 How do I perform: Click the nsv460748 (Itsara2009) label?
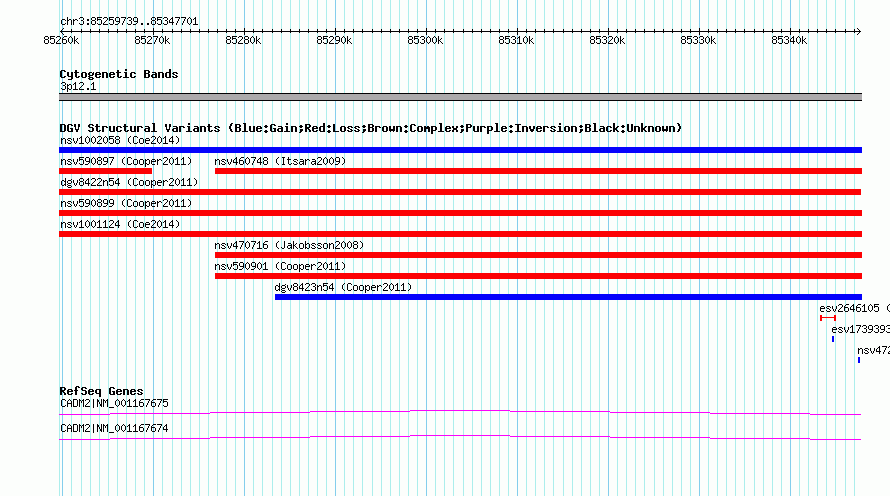(x=280, y=161)
